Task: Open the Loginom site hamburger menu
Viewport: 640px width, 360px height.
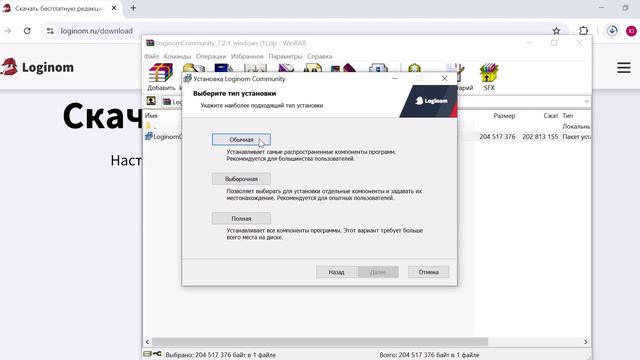Action: coord(624,67)
